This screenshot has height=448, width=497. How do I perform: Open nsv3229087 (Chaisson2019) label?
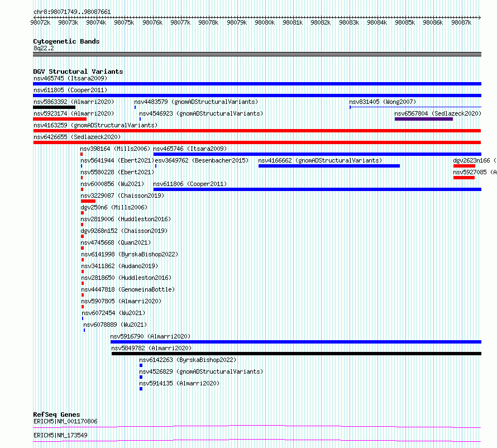(122, 196)
